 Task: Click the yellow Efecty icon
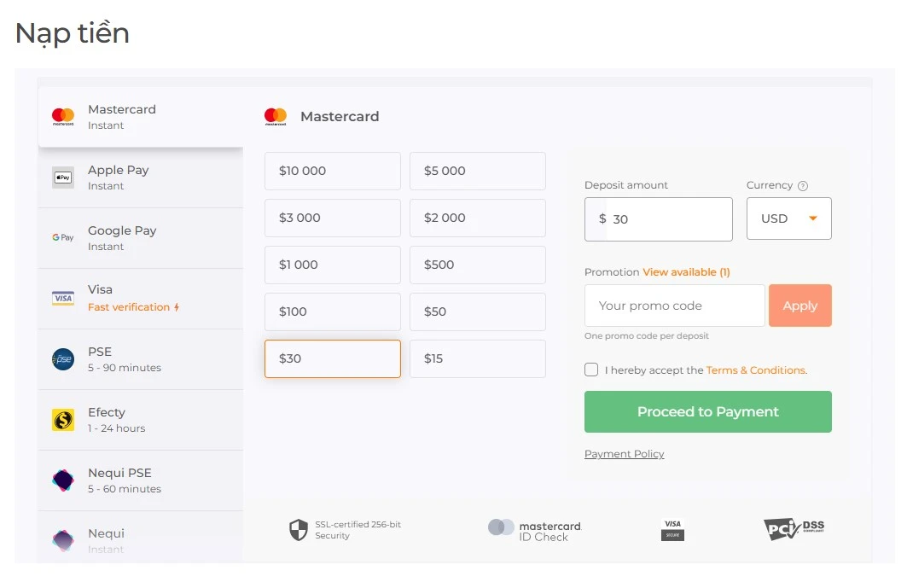[63, 420]
